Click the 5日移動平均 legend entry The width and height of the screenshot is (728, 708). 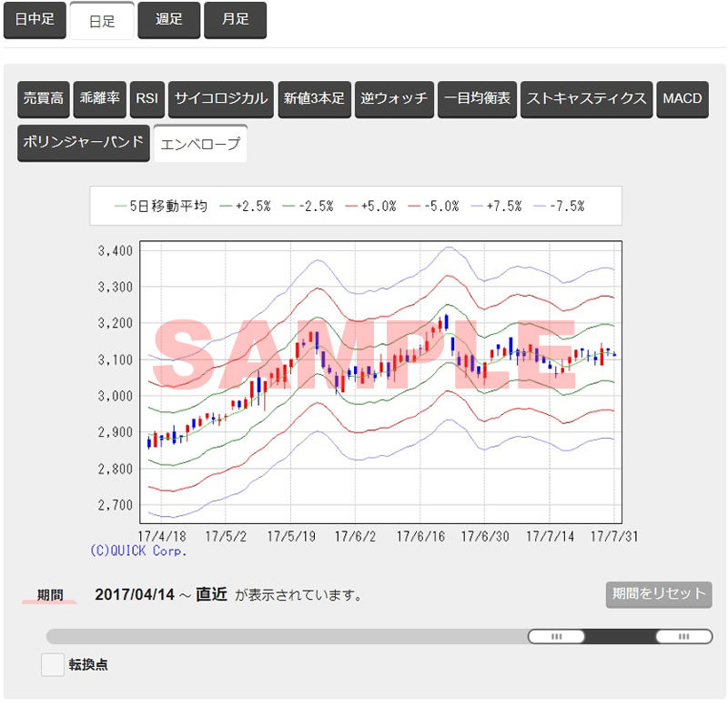pos(161,207)
